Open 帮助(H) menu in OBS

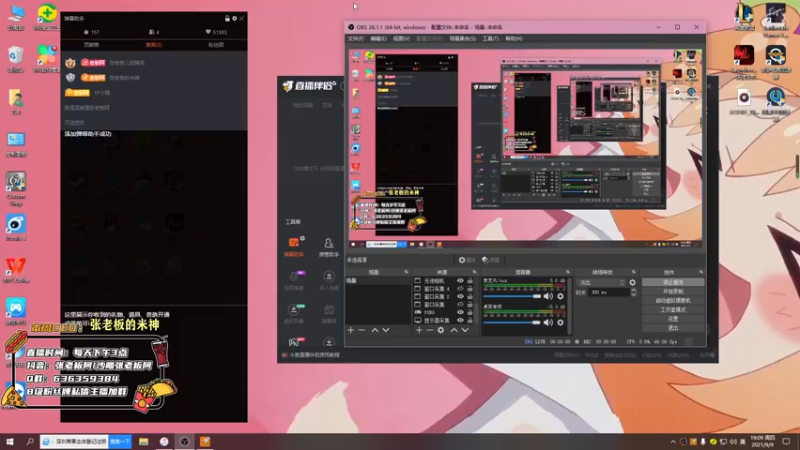(513, 39)
